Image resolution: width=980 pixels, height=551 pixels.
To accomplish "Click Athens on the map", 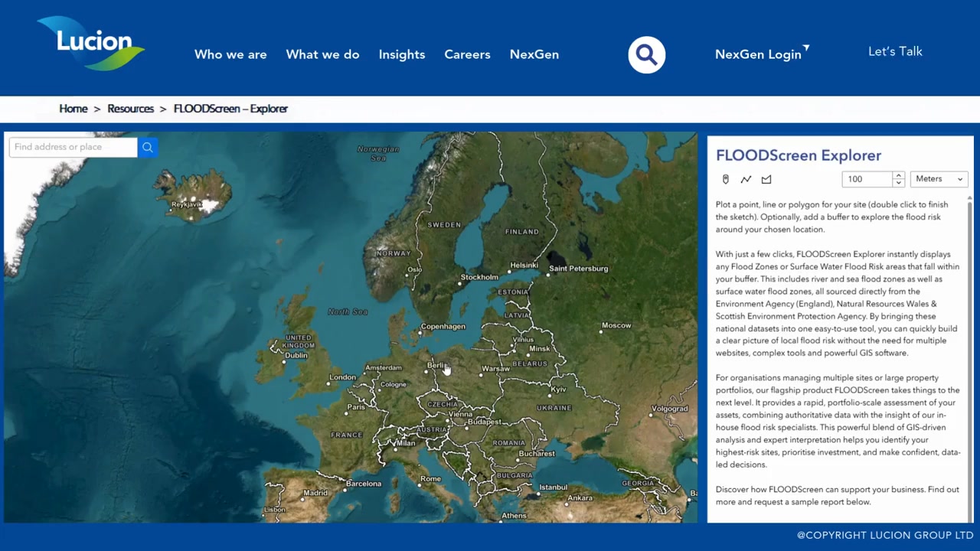I will (x=514, y=516).
